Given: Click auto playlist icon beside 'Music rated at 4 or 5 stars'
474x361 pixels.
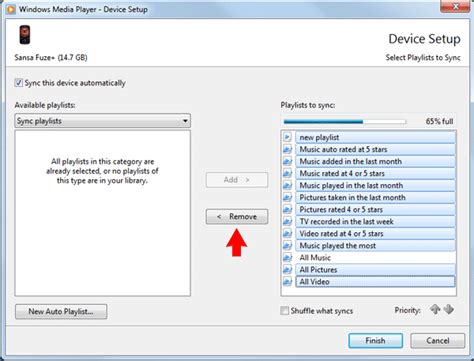Looking at the screenshot, I should 288,173.
